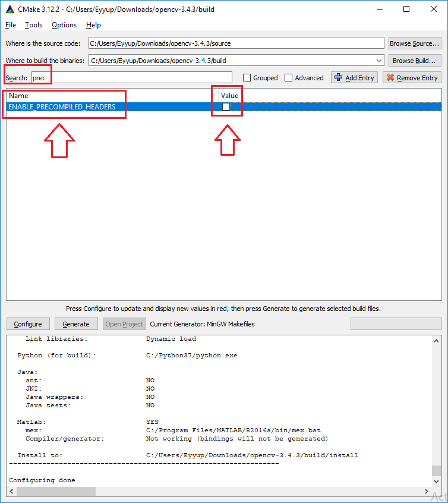The height and width of the screenshot is (503, 448).
Task: Click the 'Not working (bindings will not be generated)' text
Action: pos(237,439)
